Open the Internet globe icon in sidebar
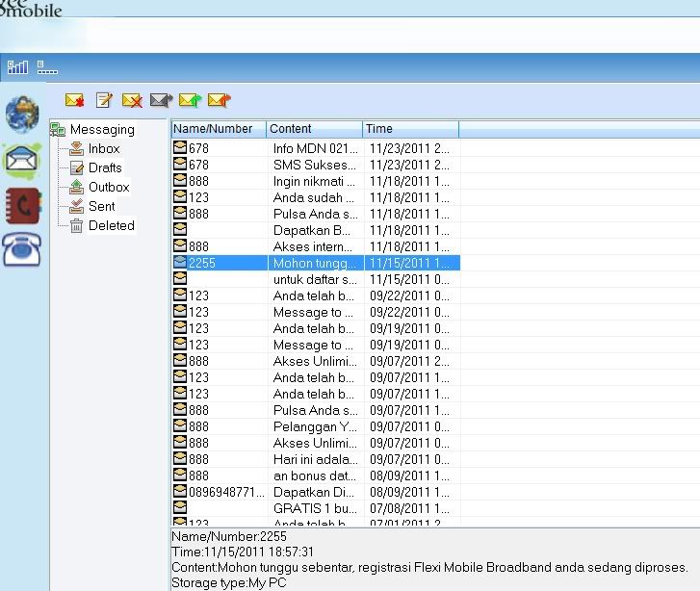Viewport: 700px width, 591px height. pyautogui.click(x=22, y=114)
